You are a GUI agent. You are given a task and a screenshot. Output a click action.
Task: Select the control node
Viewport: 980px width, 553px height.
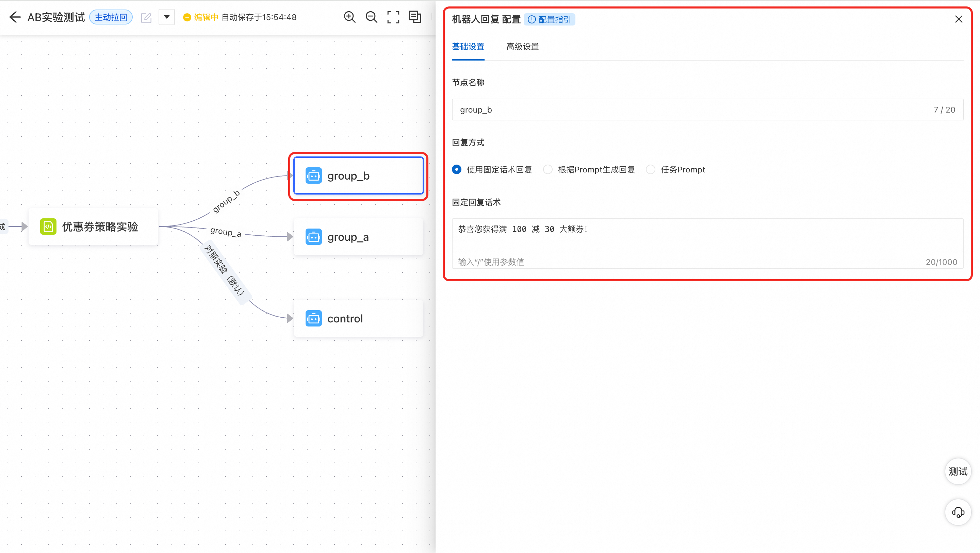[358, 318]
